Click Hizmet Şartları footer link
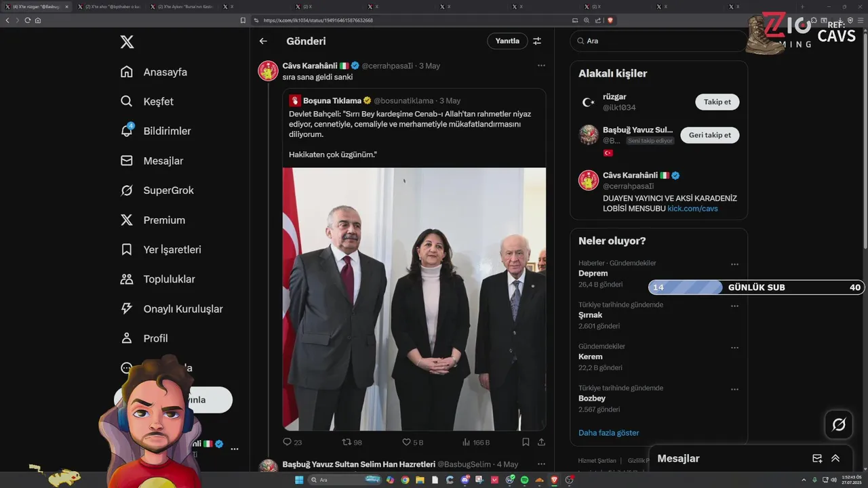The image size is (868, 488). tap(597, 461)
